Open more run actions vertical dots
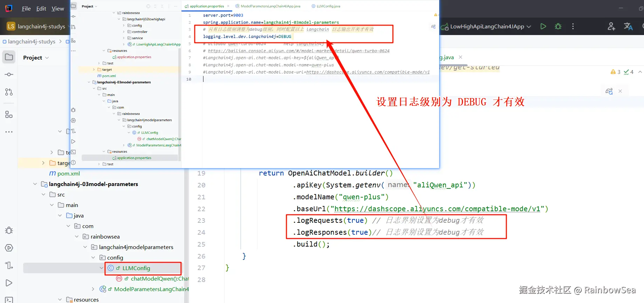This screenshot has width=644, height=303. pyautogui.click(x=573, y=26)
